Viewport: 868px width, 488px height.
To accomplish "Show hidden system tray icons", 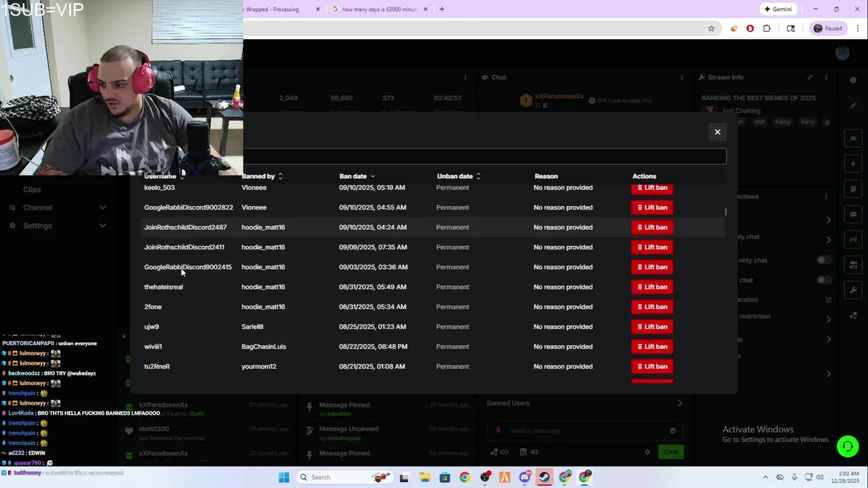I will coord(766,477).
